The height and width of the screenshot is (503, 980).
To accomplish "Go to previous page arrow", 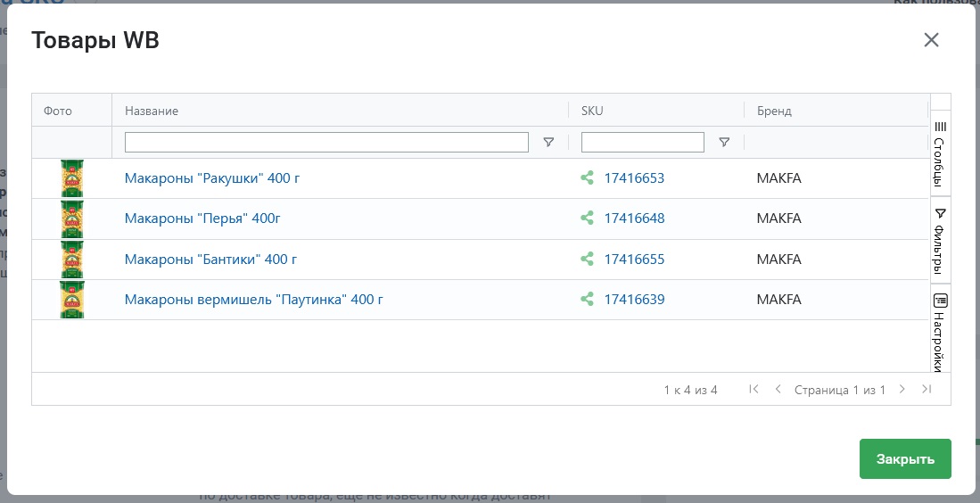I will pos(778,389).
